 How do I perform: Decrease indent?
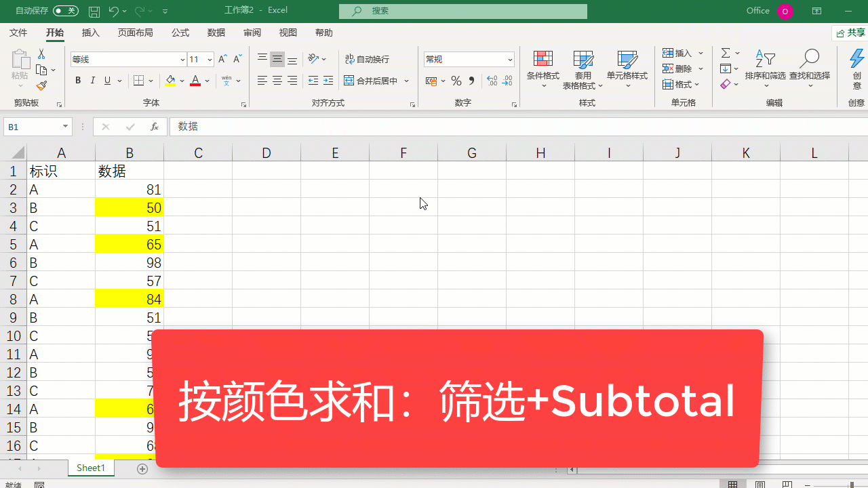(313, 81)
